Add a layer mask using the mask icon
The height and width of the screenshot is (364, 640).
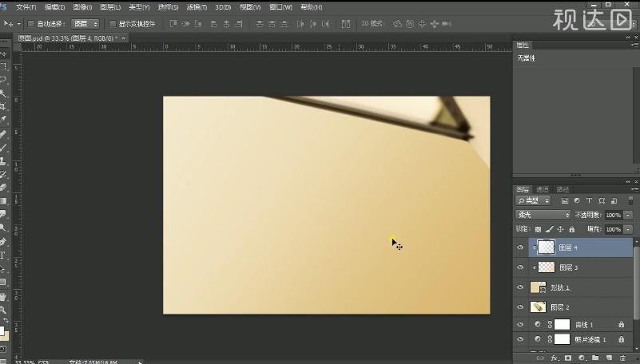pos(566,358)
